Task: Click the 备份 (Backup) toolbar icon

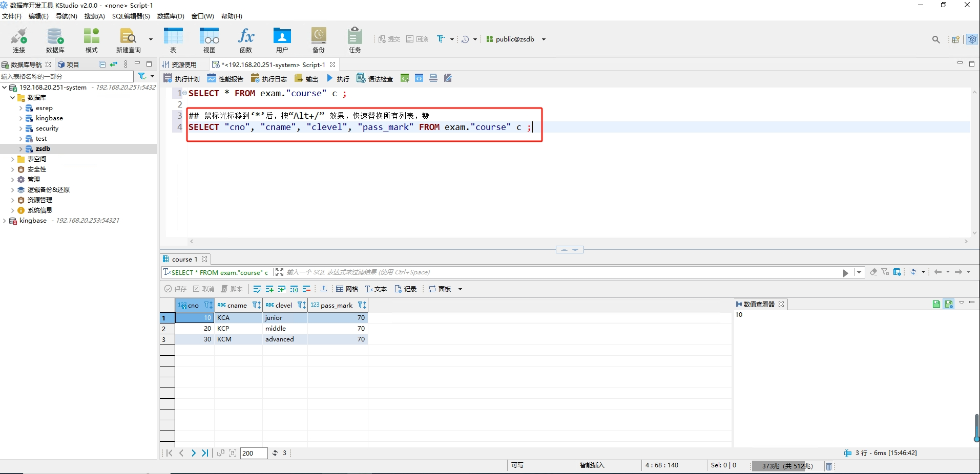Action: pyautogui.click(x=318, y=39)
